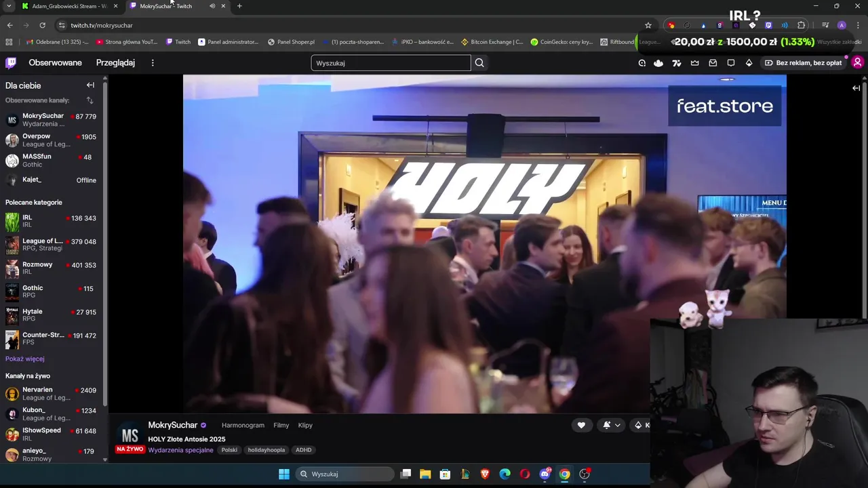Click the ADHD tag

click(304, 450)
